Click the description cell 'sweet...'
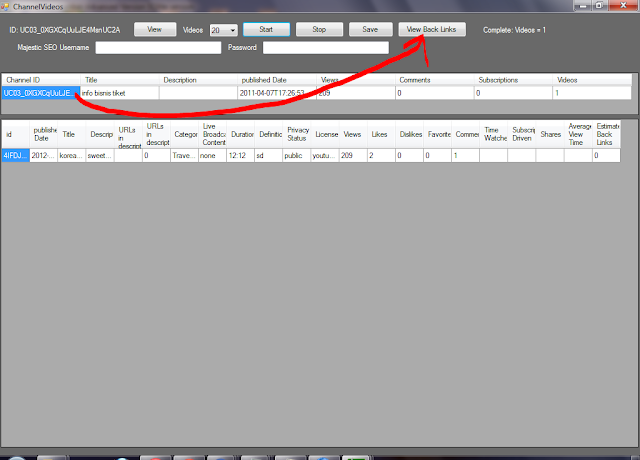Image resolution: width=640 pixels, height=460 pixels. [100, 156]
